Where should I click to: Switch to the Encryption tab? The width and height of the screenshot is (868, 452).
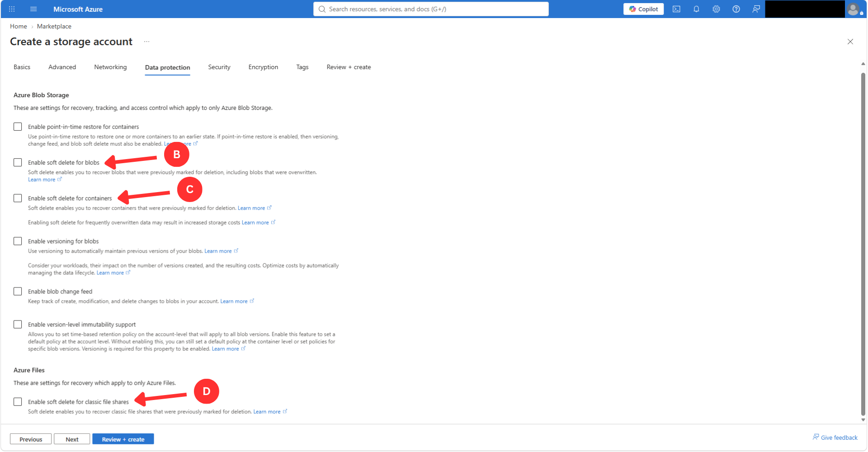pyautogui.click(x=263, y=67)
